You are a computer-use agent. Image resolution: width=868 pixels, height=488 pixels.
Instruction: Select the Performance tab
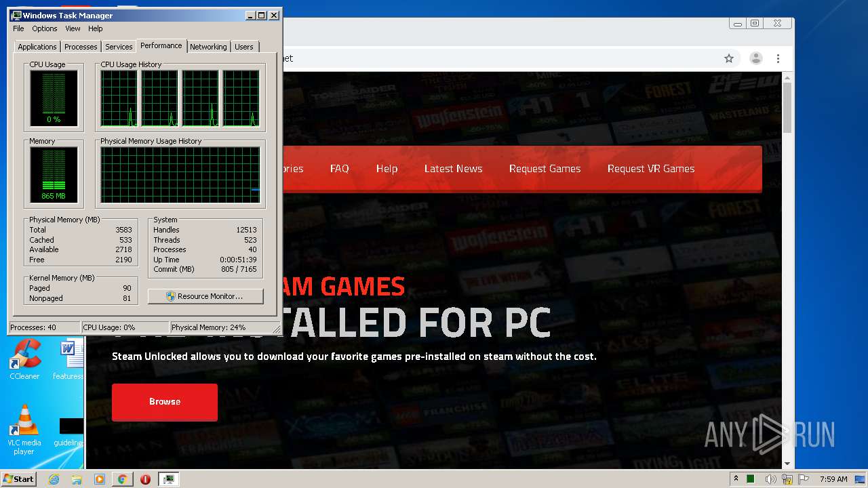161,45
